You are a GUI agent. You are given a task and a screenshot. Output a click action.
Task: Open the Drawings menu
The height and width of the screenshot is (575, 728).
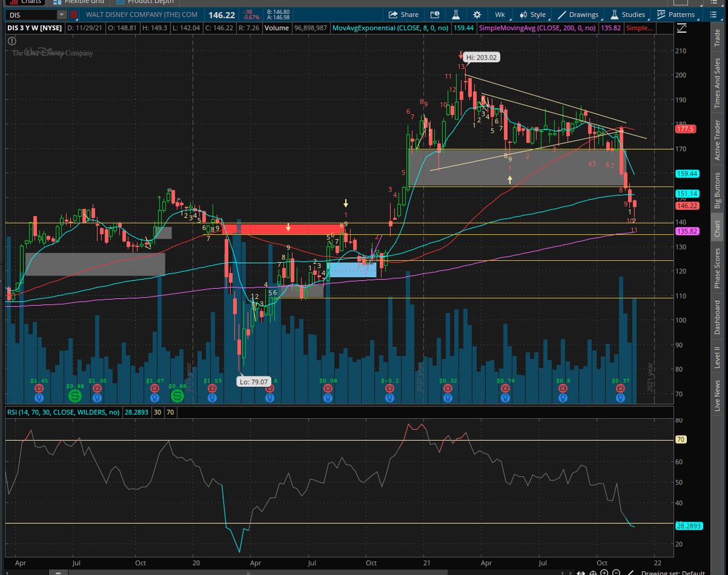coord(578,15)
